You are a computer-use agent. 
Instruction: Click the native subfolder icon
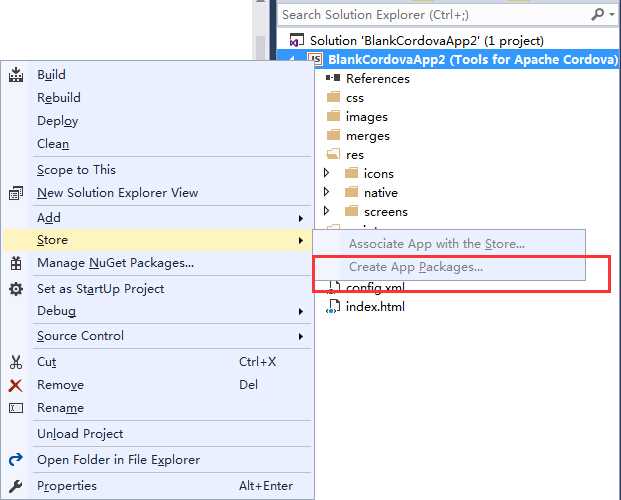352,192
